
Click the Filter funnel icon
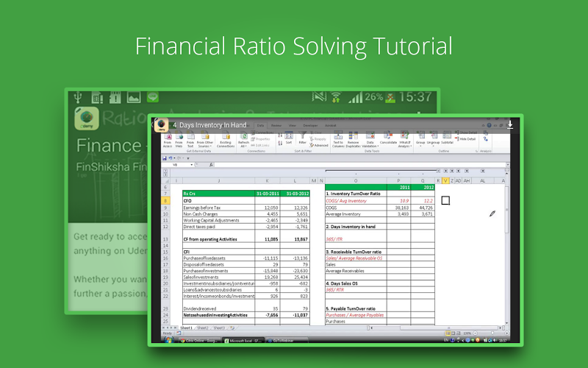(303, 138)
